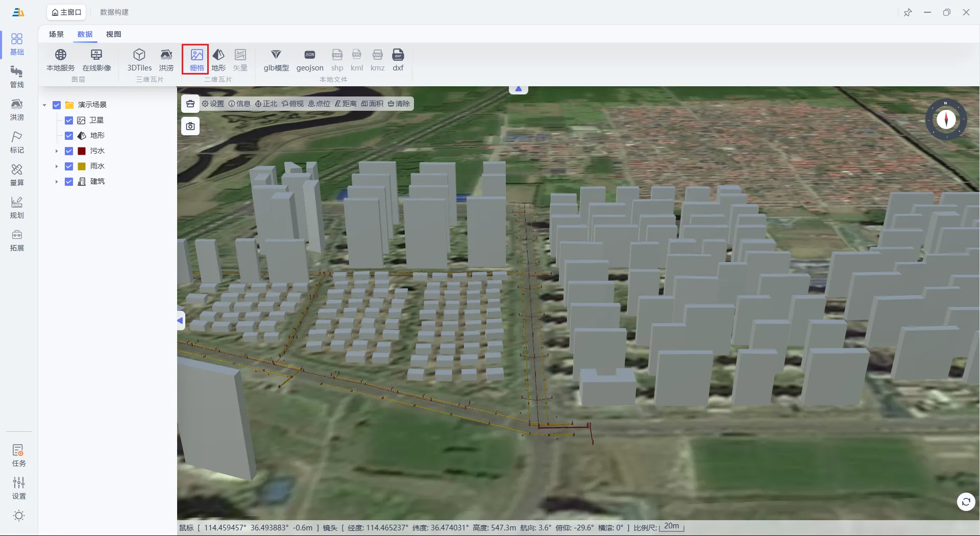Open the 洪涝 sidebar section
Screen dimensions: 980x536
click(17, 110)
